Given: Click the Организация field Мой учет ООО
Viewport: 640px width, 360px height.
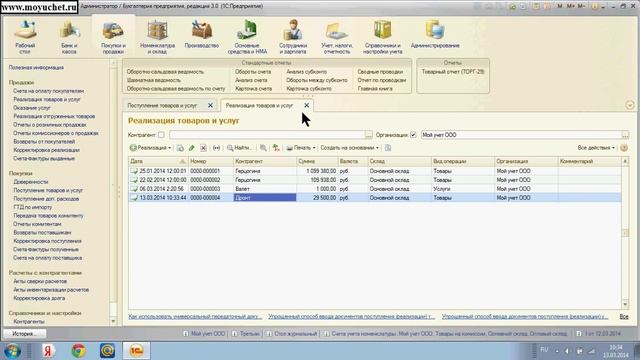Looking at the screenshot, I should click(521, 135).
